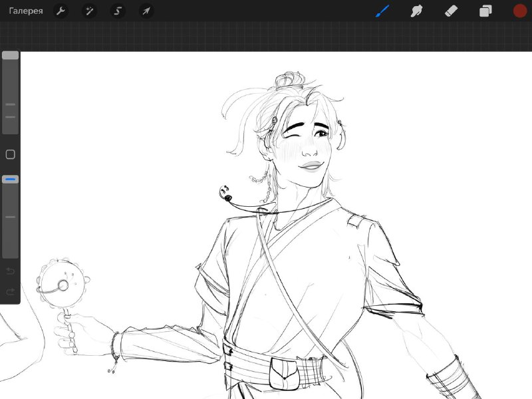Viewport: 532px width, 399px height.
Task: Activate the Selection S-shaped tool
Action: point(118,11)
